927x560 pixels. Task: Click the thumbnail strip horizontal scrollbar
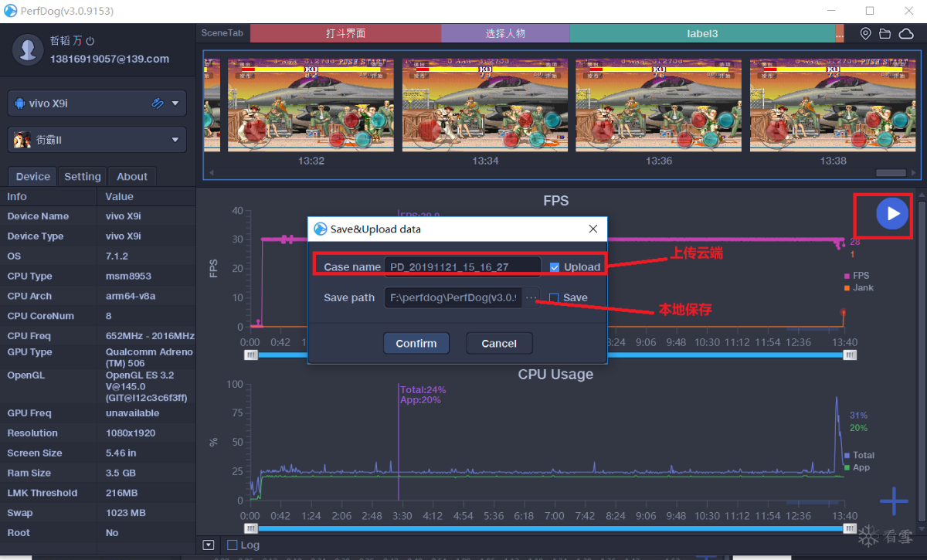(x=891, y=173)
